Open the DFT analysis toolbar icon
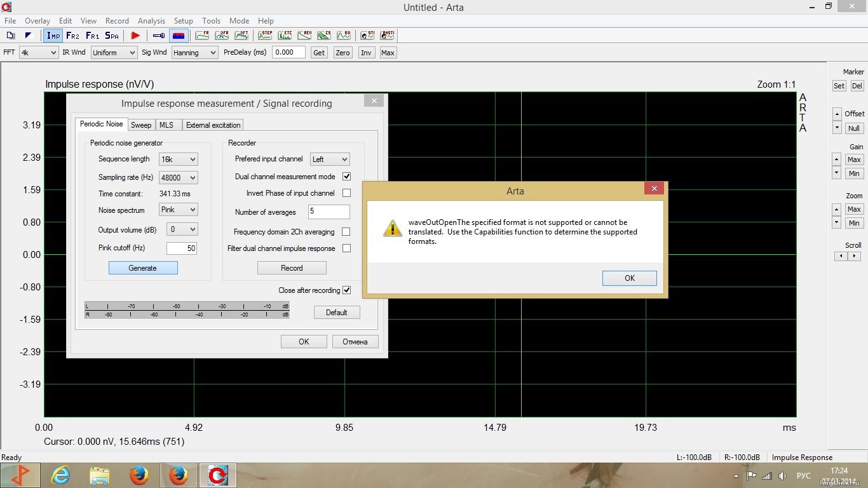Viewport: 868px width, 488px height. coord(241,36)
